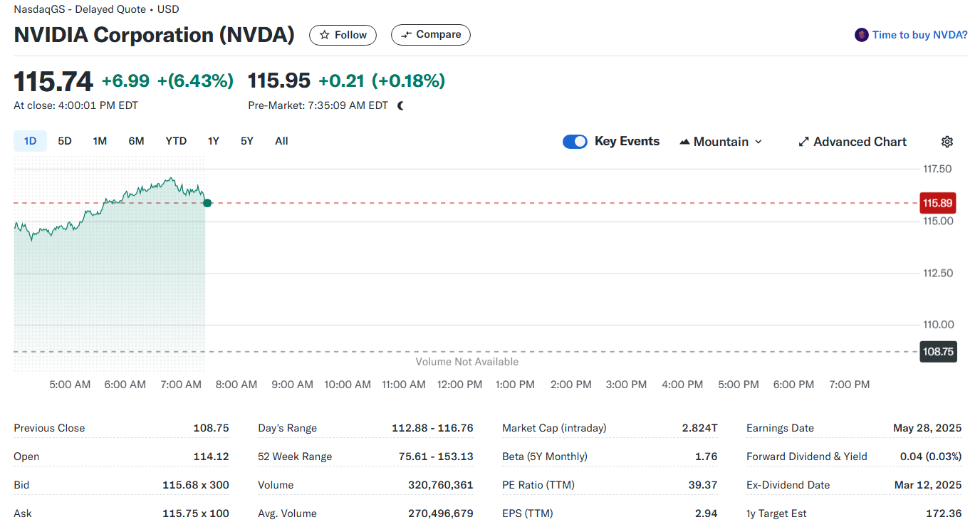Open the Advanced Chart
Screen dimensions: 980x532
pyautogui.click(x=853, y=142)
